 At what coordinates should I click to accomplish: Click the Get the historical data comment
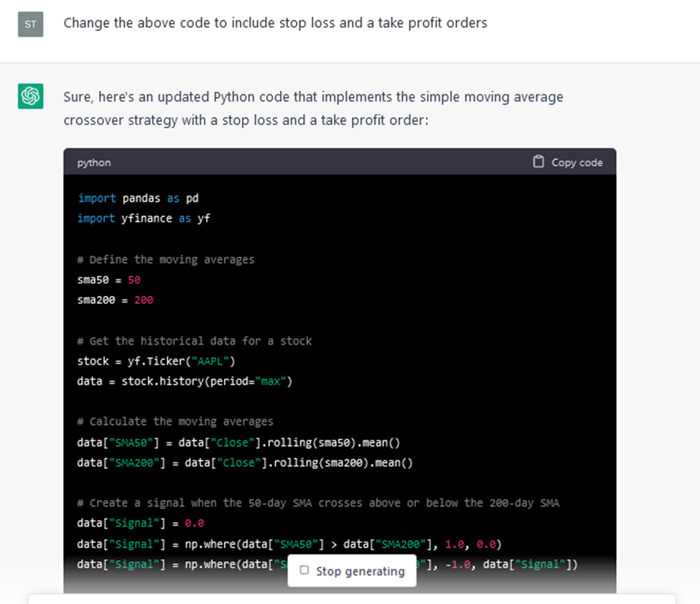[x=195, y=341]
